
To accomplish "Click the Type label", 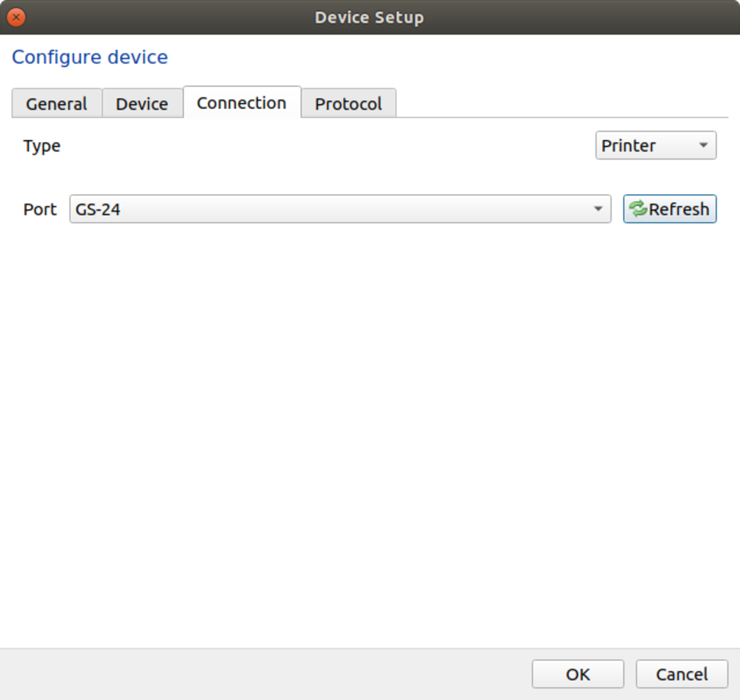I will coord(42,146).
